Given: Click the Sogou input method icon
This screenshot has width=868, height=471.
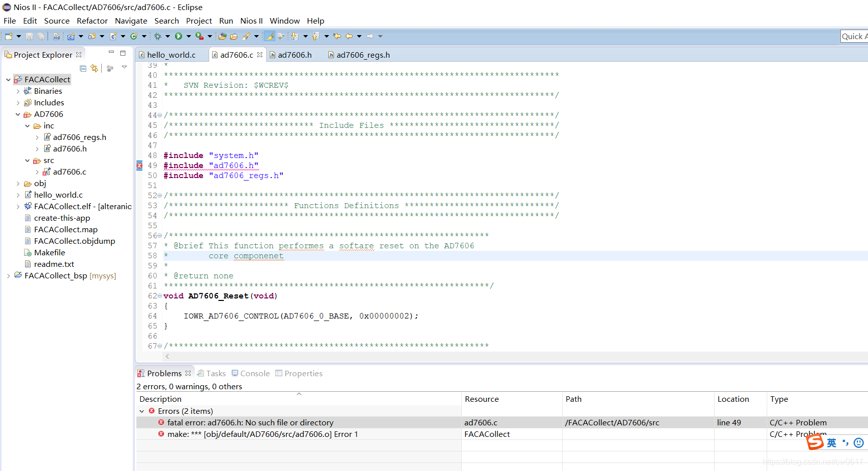Looking at the screenshot, I should point(815,442).
